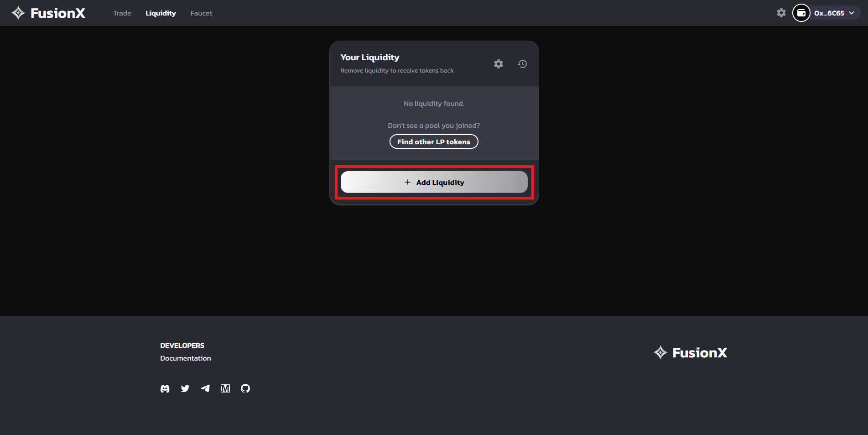Visit the Twitter profile icon

tap(185, 388)
